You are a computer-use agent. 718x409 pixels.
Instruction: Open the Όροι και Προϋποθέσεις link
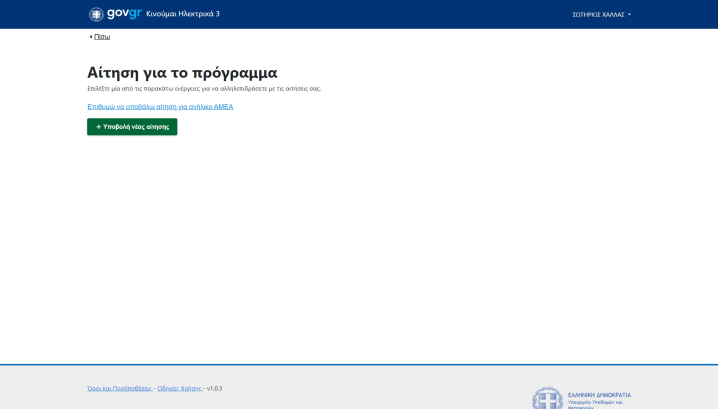[x=119, y=388]
